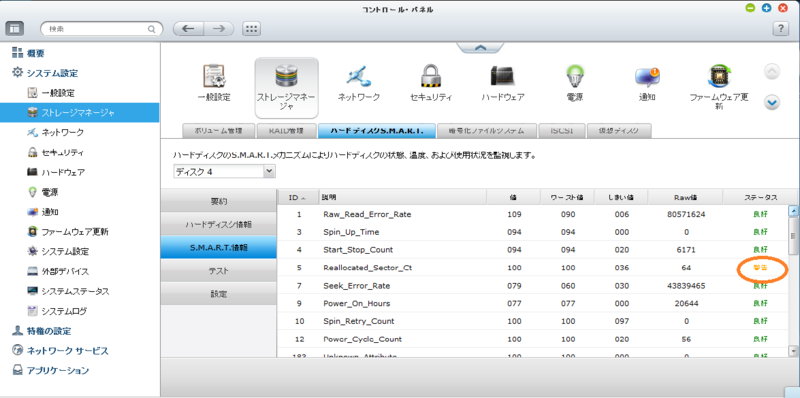The height and width of the screenshot is (398, 800).
Task: Sort the table by ID column header
Action: pyautogui.click(x=297, y=197)
